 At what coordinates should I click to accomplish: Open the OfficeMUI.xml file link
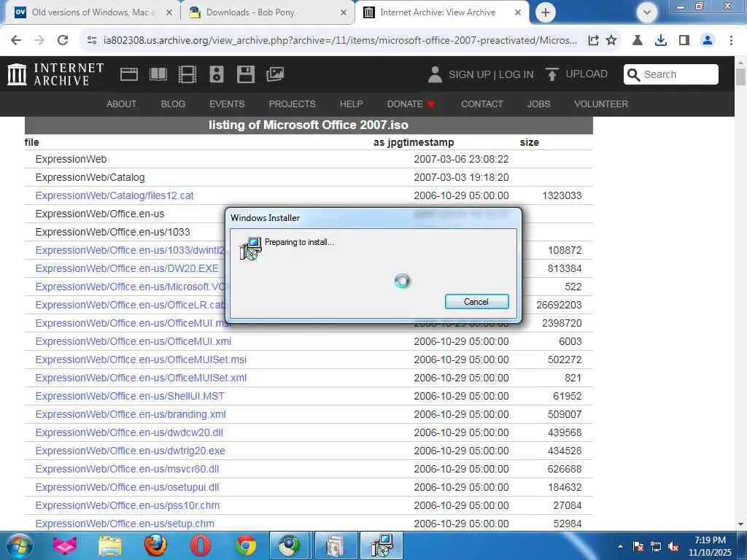point(133,341)
